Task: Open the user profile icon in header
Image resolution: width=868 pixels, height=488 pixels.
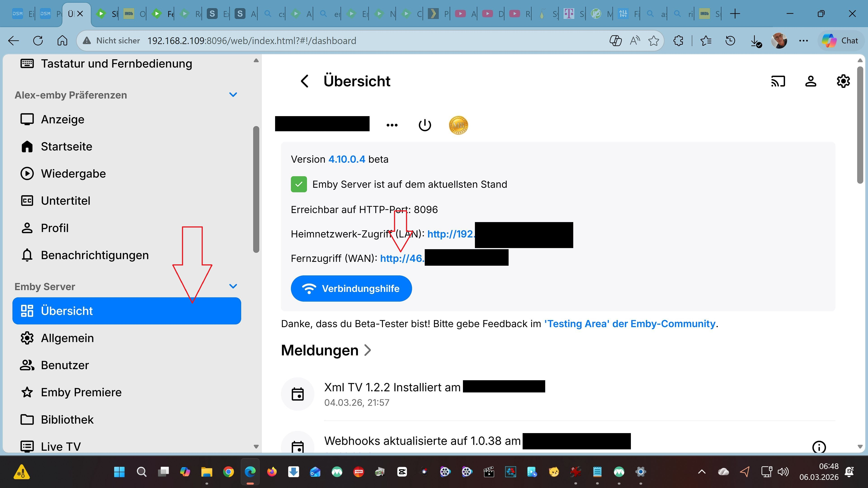Action: click(810, 81)
